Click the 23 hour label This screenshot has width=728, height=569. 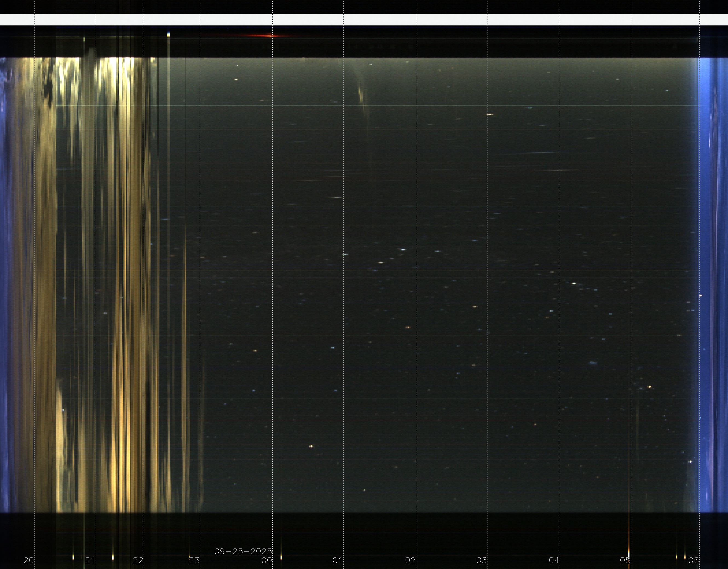pos(194,560)
